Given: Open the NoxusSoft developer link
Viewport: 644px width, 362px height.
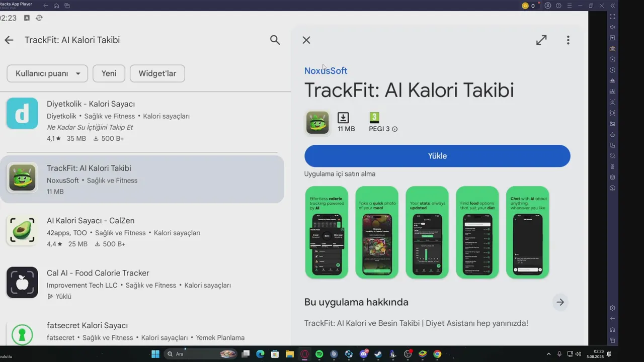Looking at the screenshot, I should (326, 71).
